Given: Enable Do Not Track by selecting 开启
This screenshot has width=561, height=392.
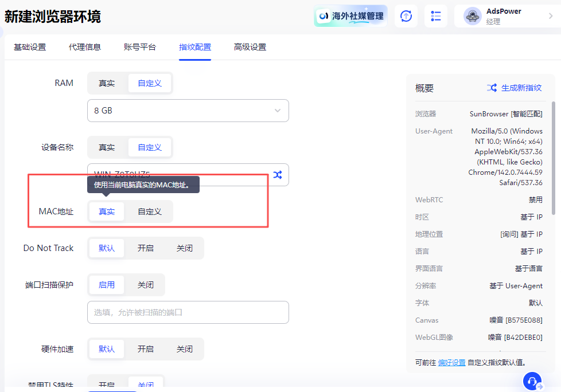Looking at the screenshot, I should pyautogui.click(x=145, y=248).
